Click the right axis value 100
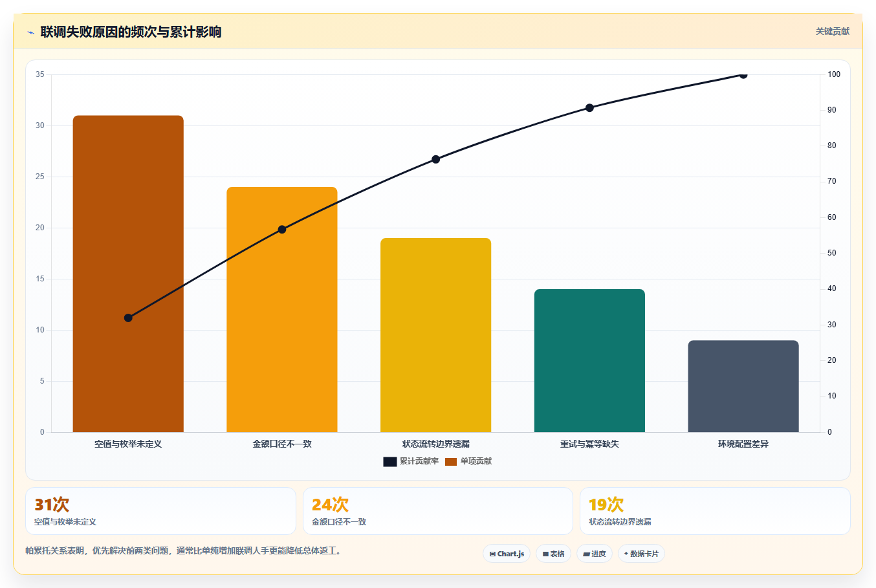Image resolution: width=876 pixels, height=588 pixels. (834, 74)
